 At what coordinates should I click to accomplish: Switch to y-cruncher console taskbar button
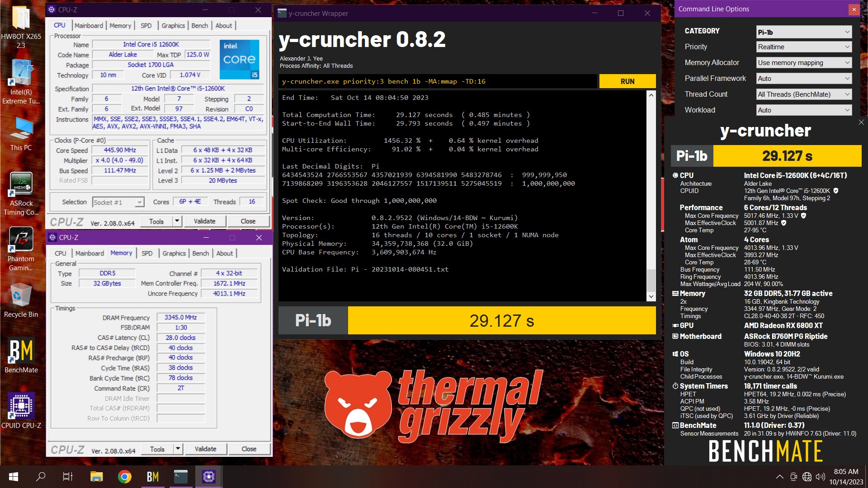point(181,477)
